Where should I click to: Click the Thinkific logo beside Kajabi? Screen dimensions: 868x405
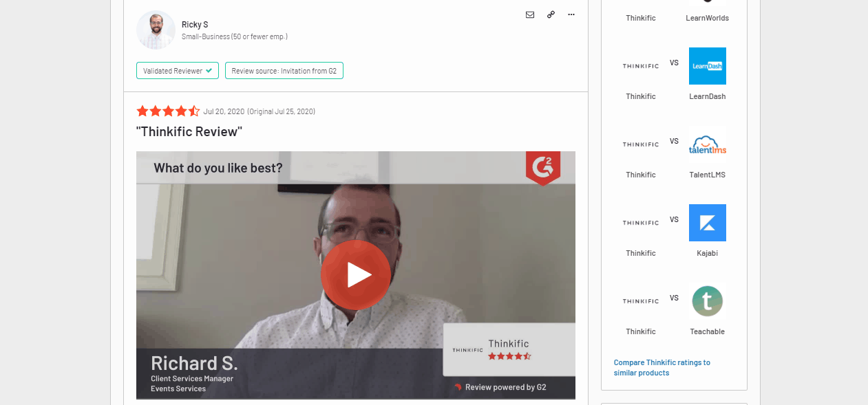click(x=641, y=223)
